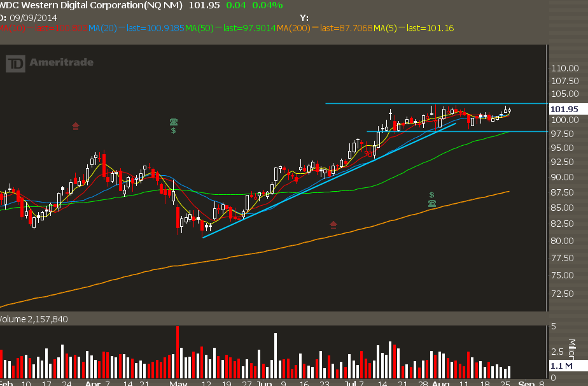Click the TD Ameritrade logo watermark
This screenshot has width=588, height=386.
(x=50, y=62)
